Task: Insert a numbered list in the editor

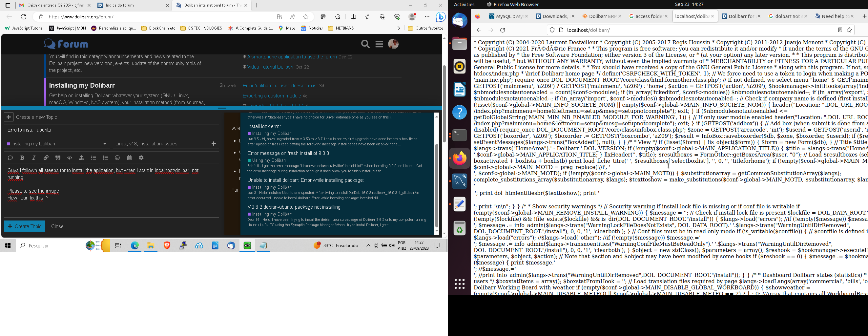Action: point(106,158)
